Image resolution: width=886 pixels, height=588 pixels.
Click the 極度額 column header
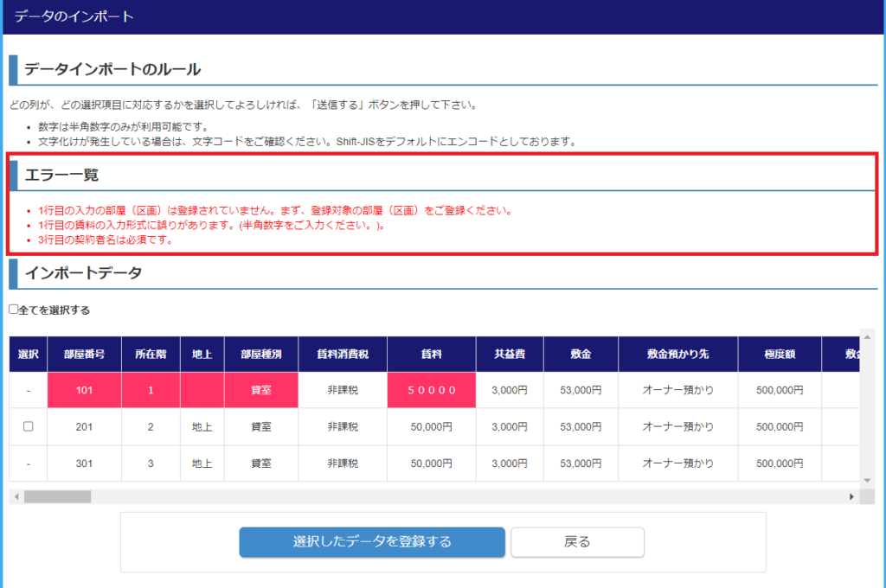(779, 354)
